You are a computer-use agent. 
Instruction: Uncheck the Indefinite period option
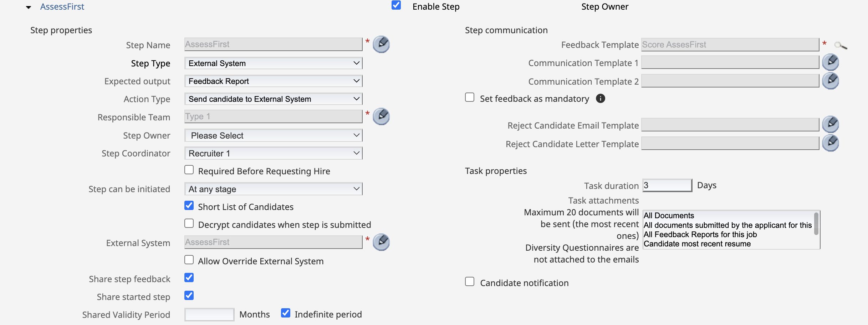(x=285, y=313)
